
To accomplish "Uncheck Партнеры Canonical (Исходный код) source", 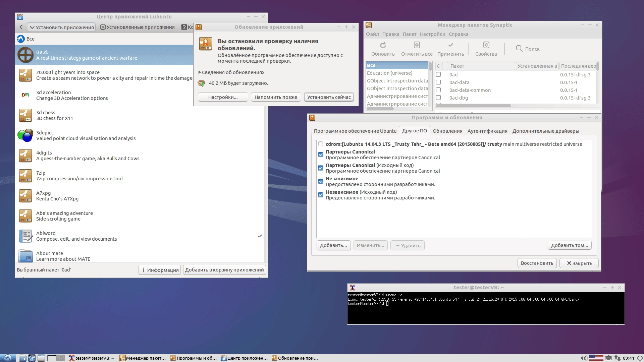I will 321,168.
